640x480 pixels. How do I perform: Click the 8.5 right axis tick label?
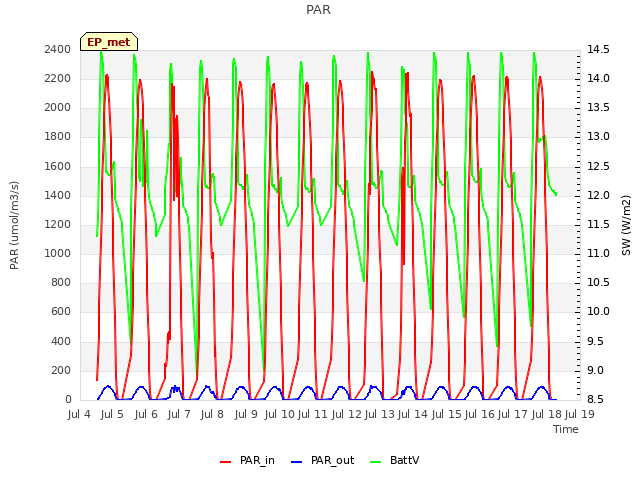coord(595,399)
